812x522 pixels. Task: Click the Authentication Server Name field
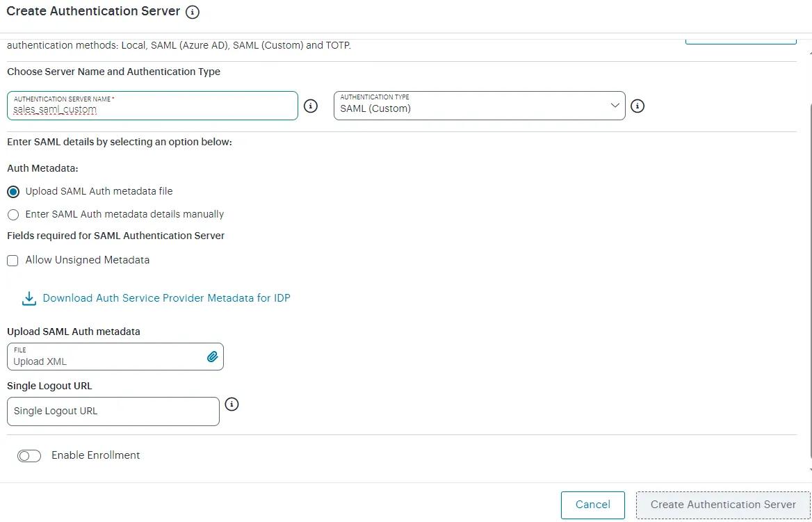click(x=152, y=106)
